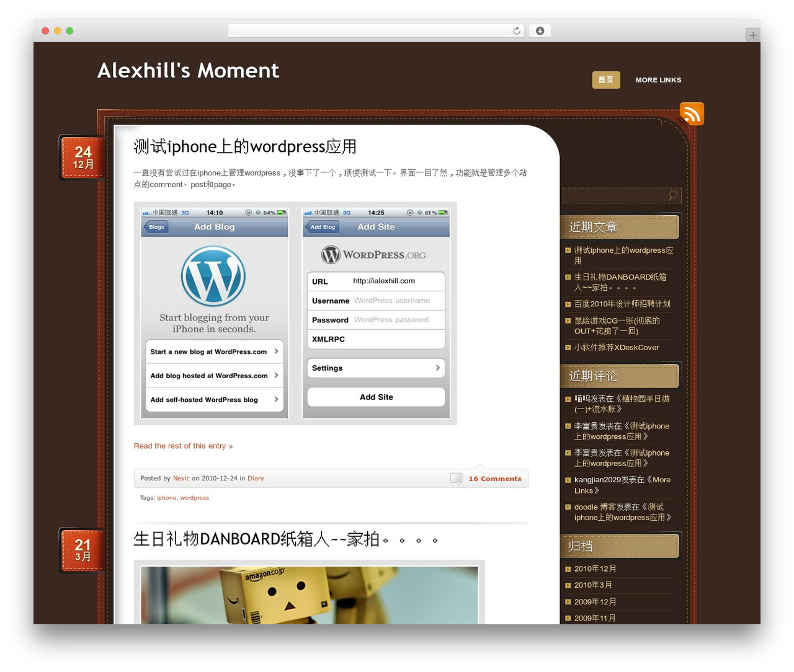Open a new browser tab with plus
Viewport: 794px width, 672px height.
(x=752, y=35)
